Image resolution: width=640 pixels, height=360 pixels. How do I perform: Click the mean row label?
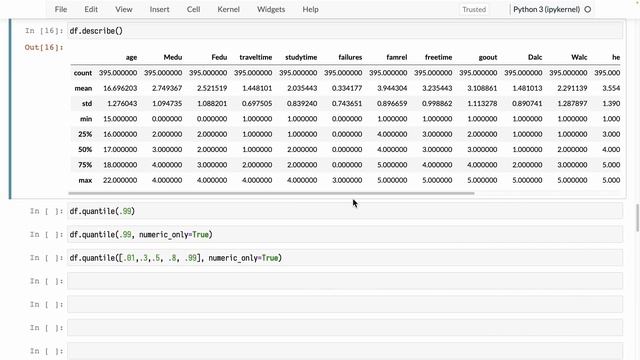tap(83, 88)
